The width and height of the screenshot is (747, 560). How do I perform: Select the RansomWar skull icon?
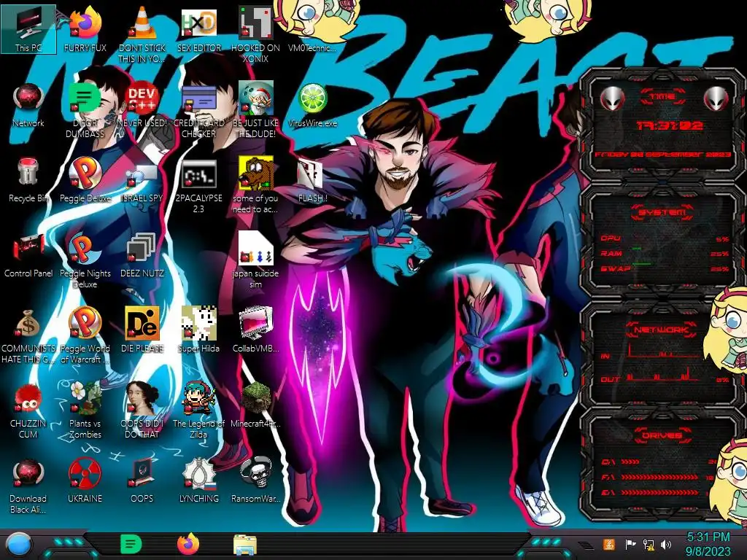[x=256, y=480]
